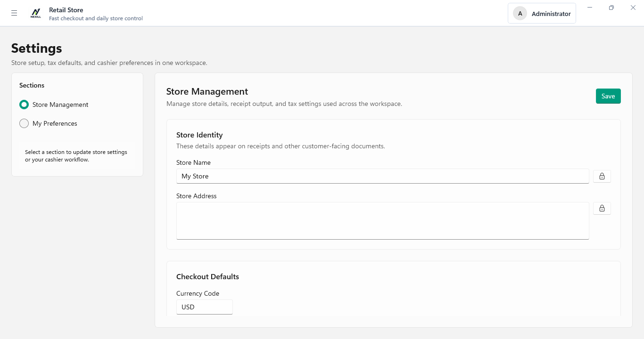Click the Store Name label

tap(193, 162)
